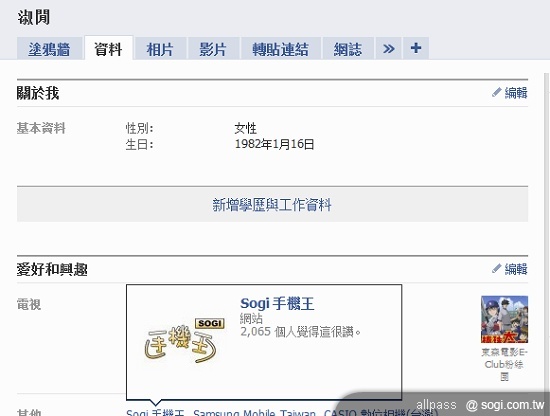550x416 pixels.
Task: Open the 塗鴉牆 wall tab
Action: [x=49, y=48]
